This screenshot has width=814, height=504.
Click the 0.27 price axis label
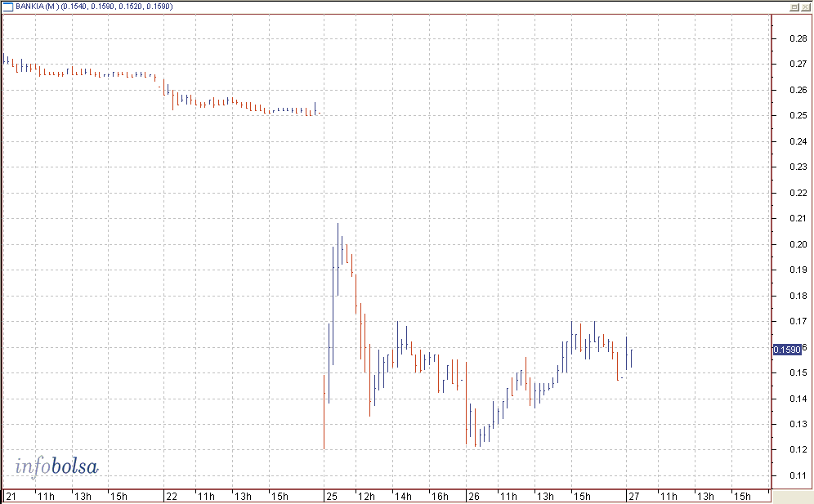point(798,64)
